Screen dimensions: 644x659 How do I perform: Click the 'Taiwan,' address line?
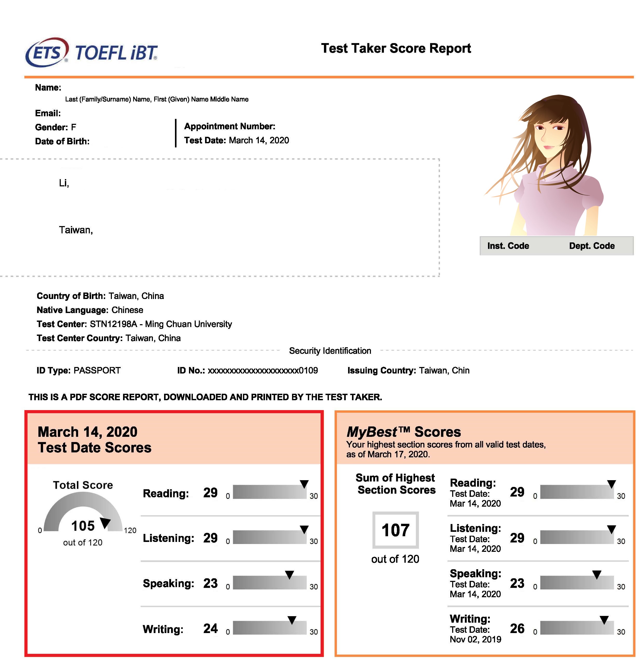coord(76,230)
